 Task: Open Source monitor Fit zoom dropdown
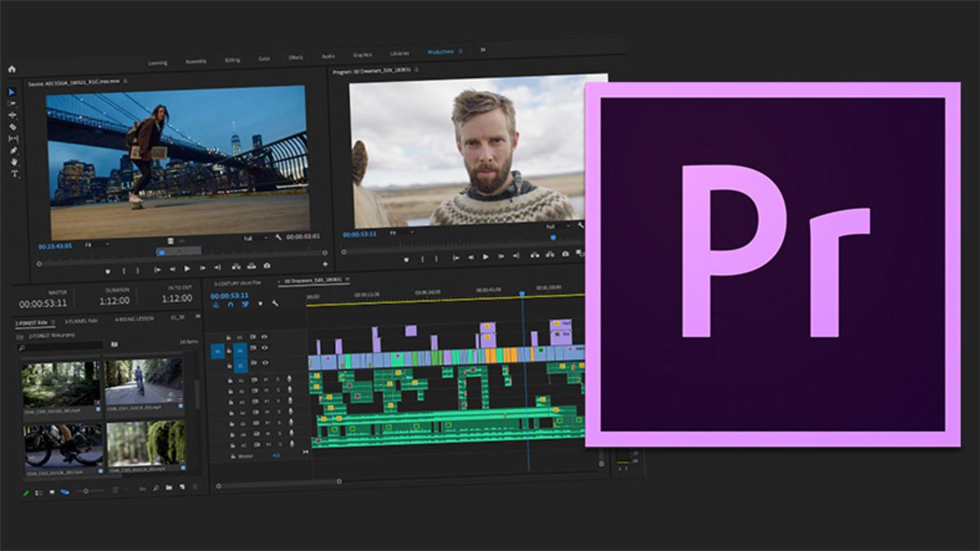(97, 244)
